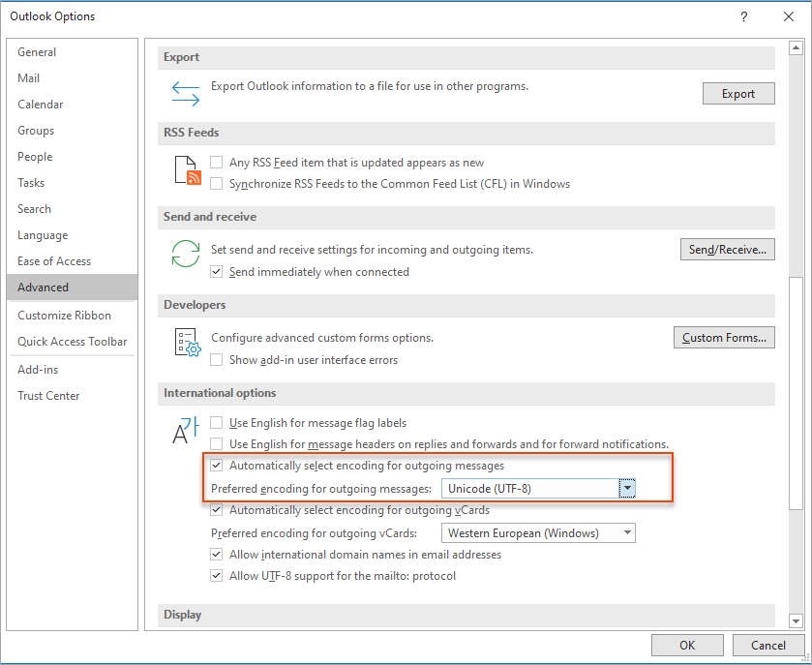Viewport: 812px width, 665px height.
Task: Click the Custom Forms button
Action: (724, 338)
